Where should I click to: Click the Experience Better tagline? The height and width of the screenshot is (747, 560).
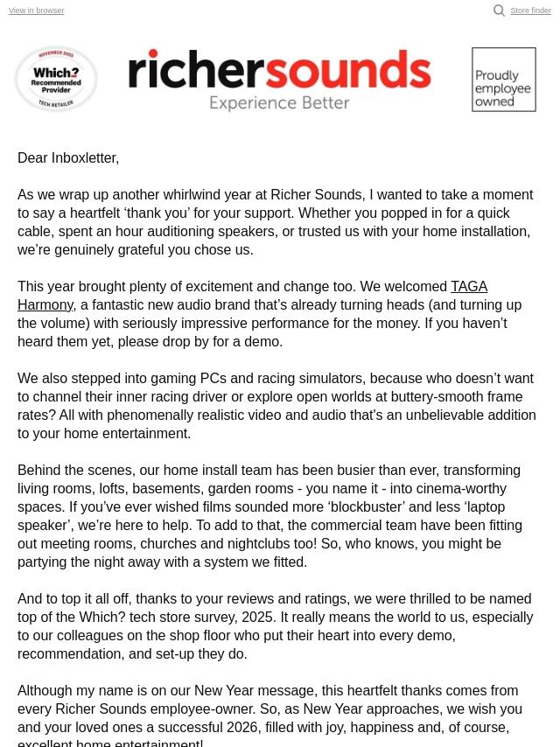[x=279, y=102]
